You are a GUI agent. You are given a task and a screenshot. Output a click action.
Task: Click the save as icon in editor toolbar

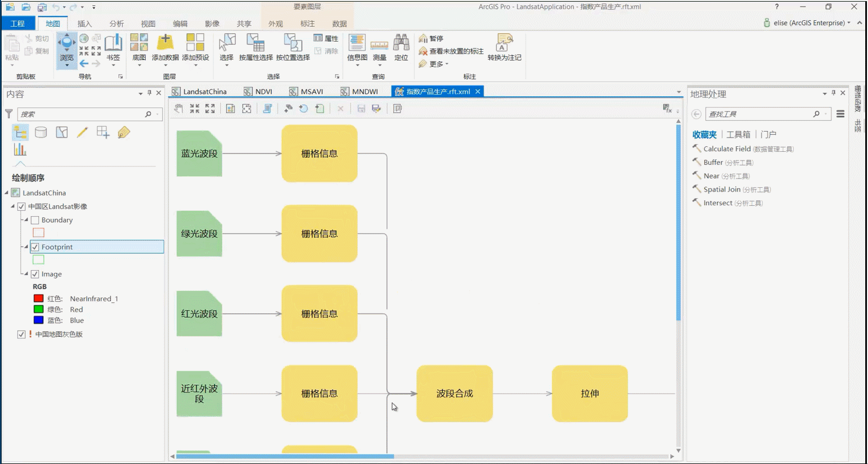pos(376,109)
